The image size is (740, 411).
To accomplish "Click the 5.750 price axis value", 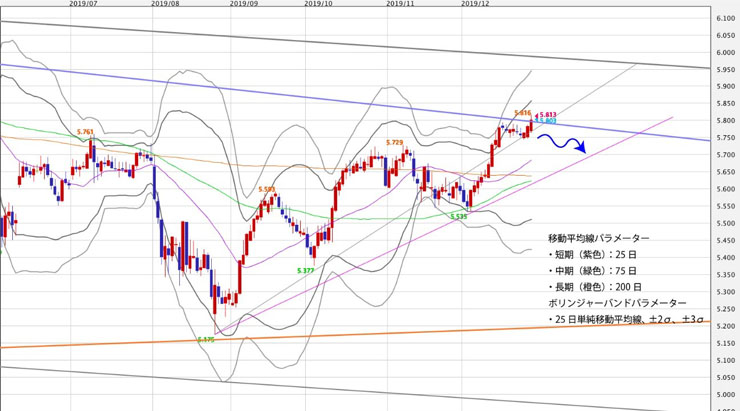I will 725,138.
